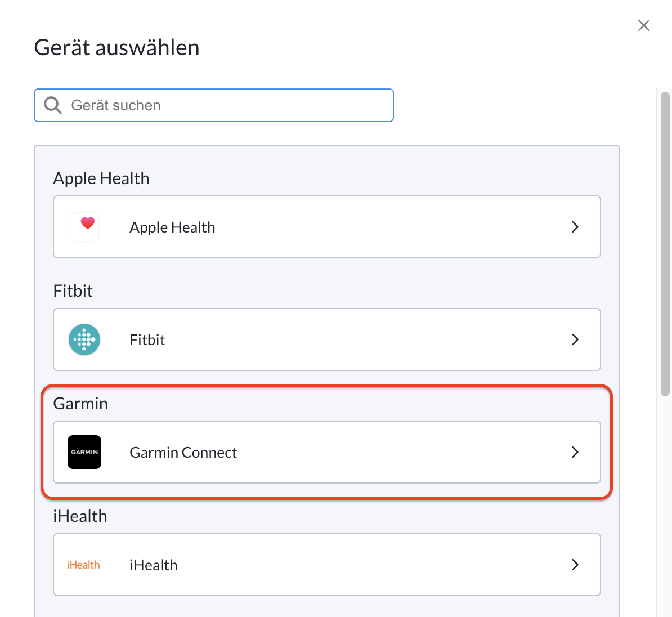672x617 pixels.
Task: Focus the 'Gerät suchen' search field
Action: click(x=214, y=105)
